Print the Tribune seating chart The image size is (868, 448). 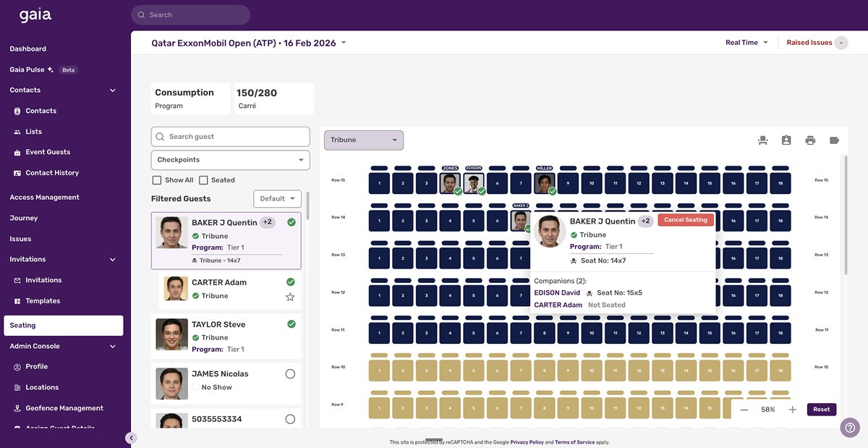coord(810,140)
